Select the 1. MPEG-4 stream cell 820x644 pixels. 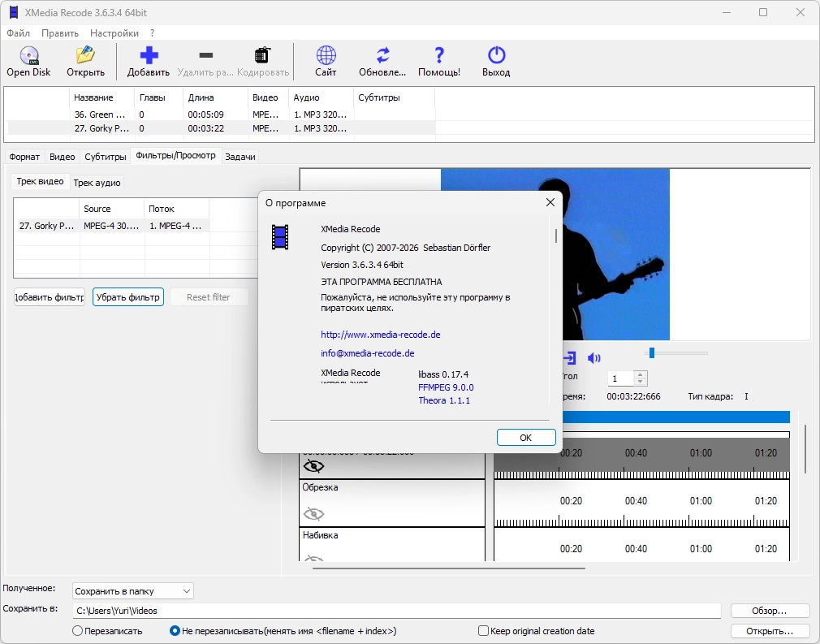click(175, 226)
